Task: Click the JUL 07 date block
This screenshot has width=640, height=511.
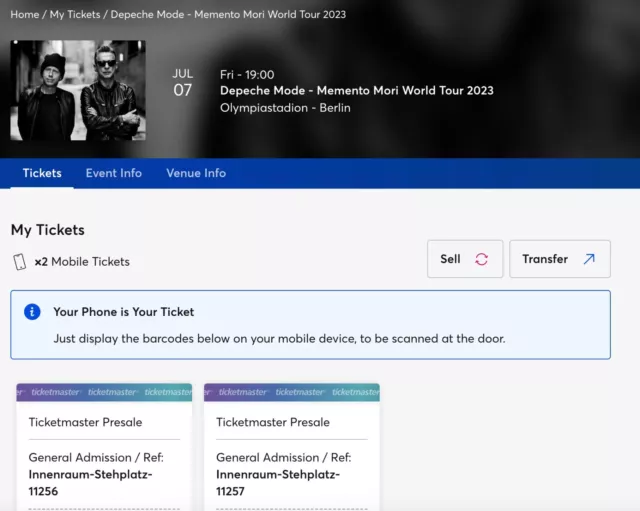Action: coord(182,83)
